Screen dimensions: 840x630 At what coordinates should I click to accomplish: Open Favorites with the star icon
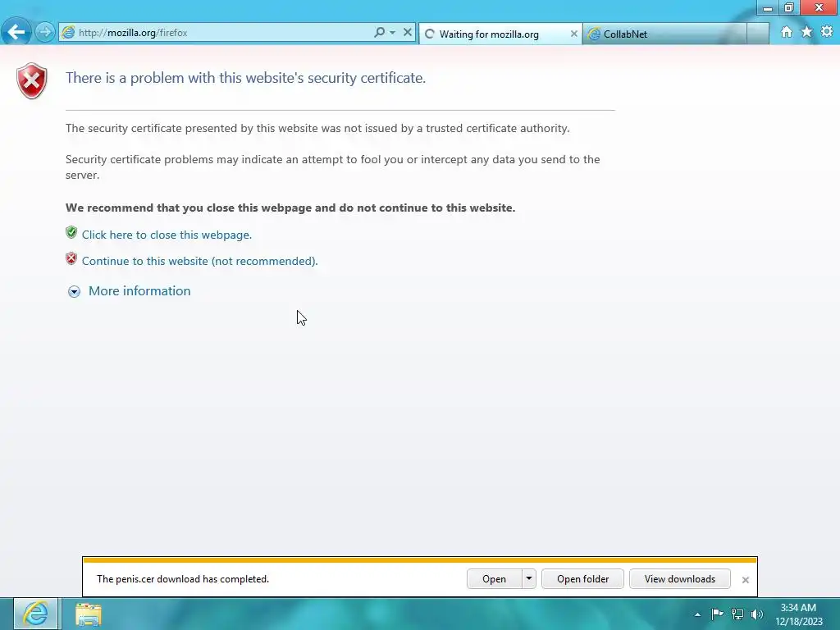coord(807,32)
